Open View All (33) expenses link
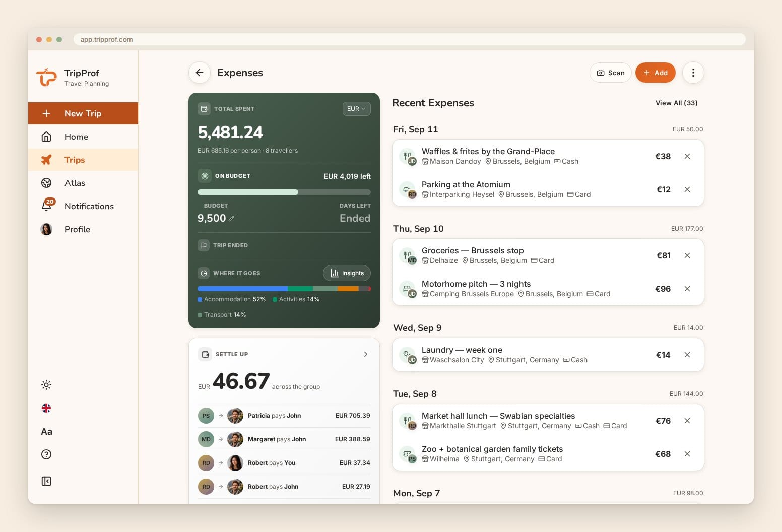782x532 pixels. point(676,103)
